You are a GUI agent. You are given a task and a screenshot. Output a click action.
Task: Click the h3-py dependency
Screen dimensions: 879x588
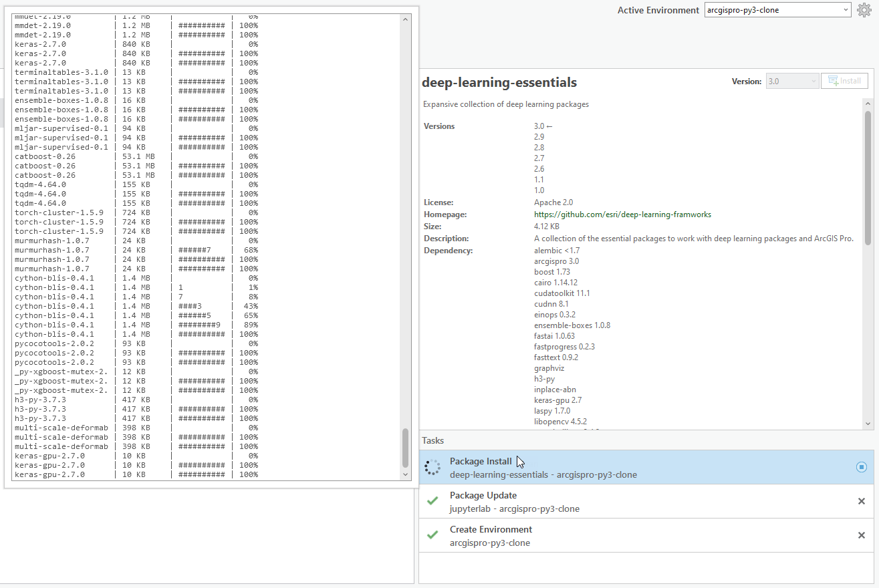[x=544, y=379]
